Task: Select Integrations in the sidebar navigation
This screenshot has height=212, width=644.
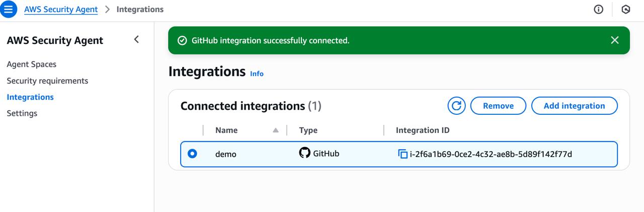Action: coord(30,97)
